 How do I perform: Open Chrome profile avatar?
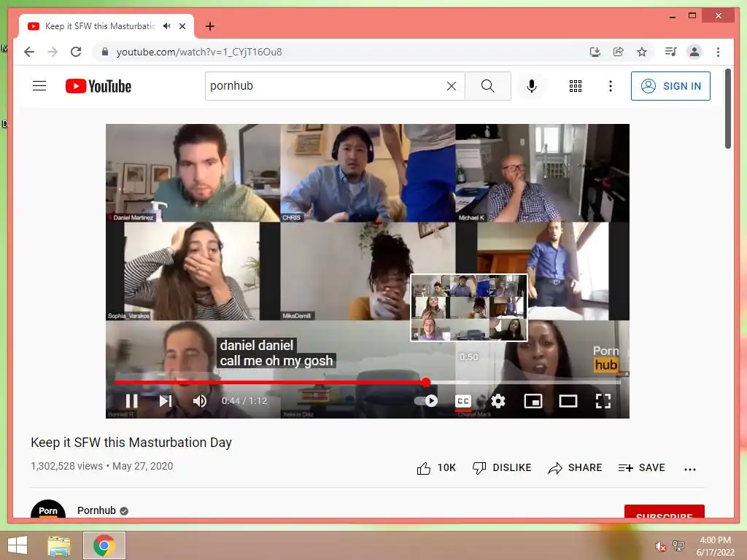694,52
